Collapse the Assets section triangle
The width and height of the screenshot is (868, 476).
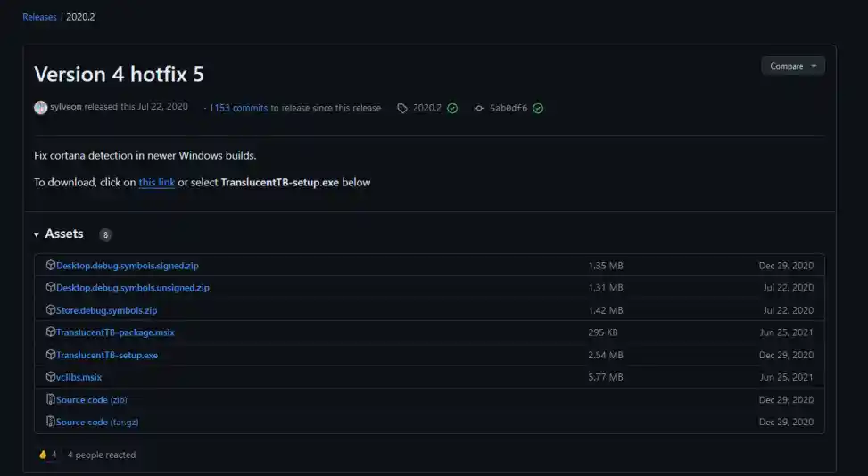click(37, 234)
